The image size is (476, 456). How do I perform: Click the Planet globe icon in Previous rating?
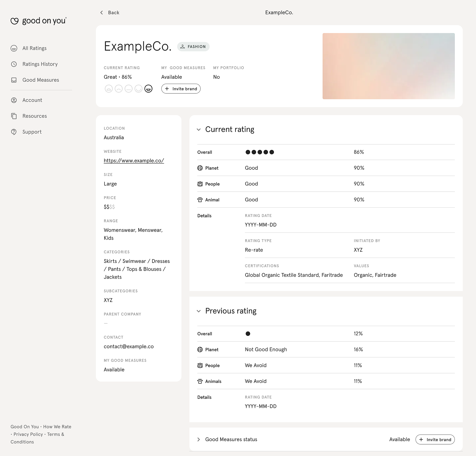pos(200,350)
